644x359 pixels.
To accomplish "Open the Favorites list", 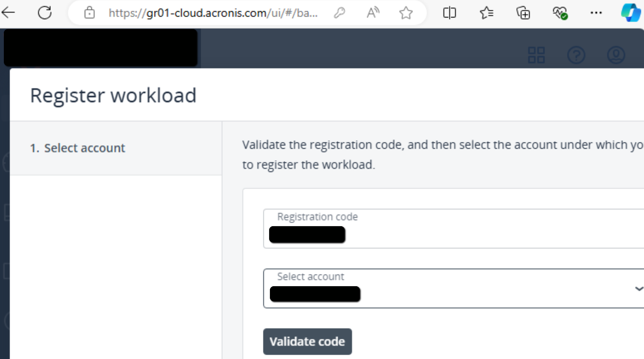I will coord(486,13).
